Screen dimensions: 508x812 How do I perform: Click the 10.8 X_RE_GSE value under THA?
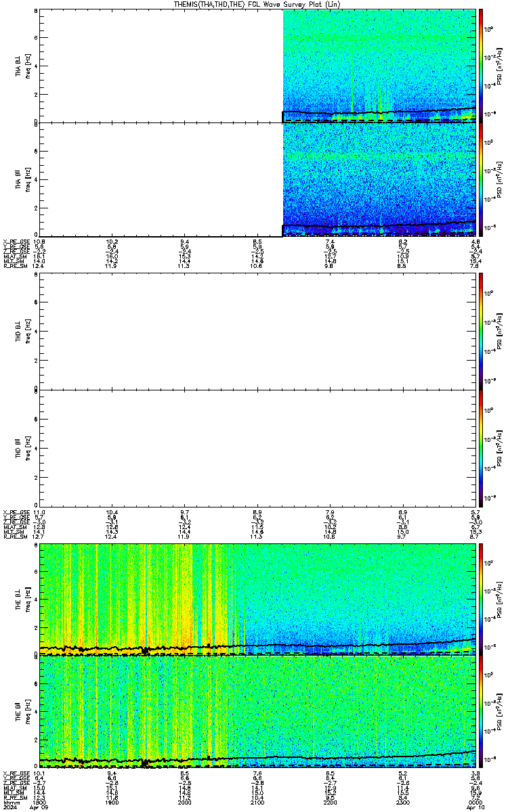(x=39, y=241)
